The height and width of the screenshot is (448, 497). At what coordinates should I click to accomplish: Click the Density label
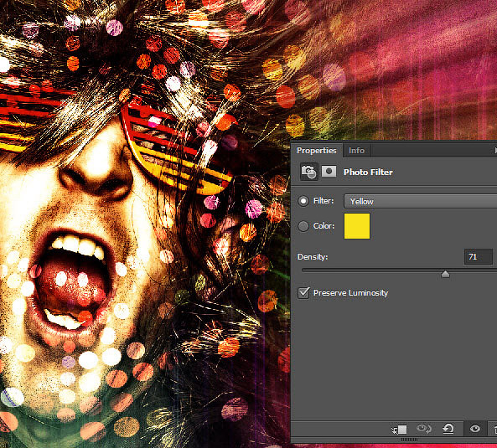coord(313,257)
